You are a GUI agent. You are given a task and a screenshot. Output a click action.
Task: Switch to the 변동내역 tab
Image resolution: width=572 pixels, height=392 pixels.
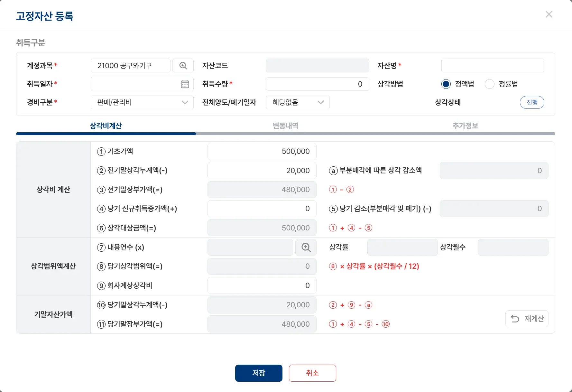285,126
